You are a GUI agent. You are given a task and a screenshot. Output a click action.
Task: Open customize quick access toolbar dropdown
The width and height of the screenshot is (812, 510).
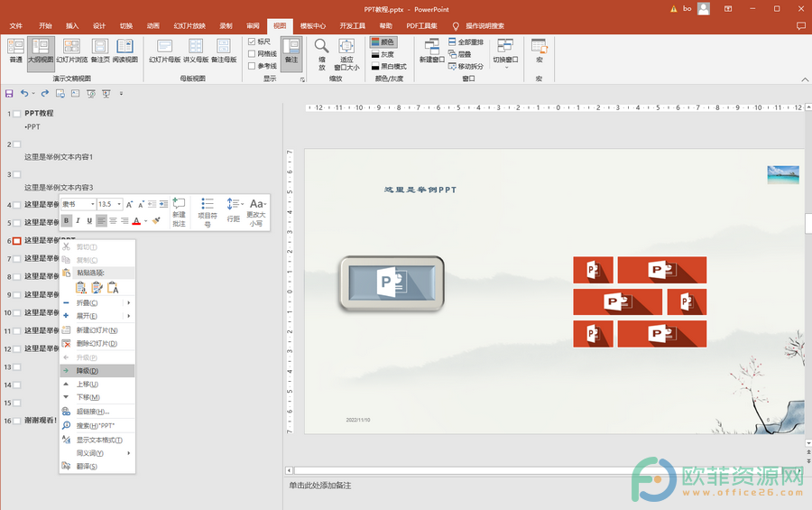(121, 93)
